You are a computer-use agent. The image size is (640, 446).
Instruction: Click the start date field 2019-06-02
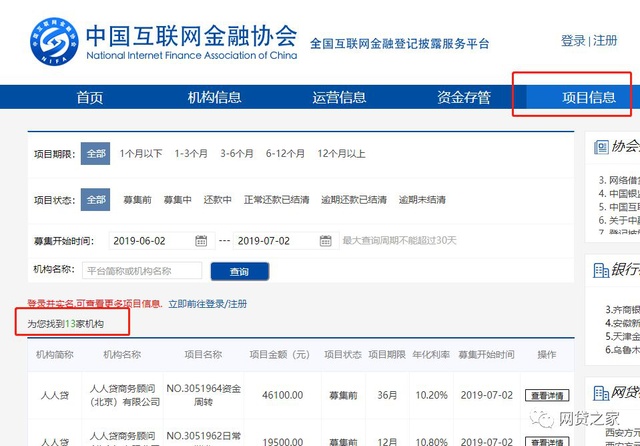point(162,241)
